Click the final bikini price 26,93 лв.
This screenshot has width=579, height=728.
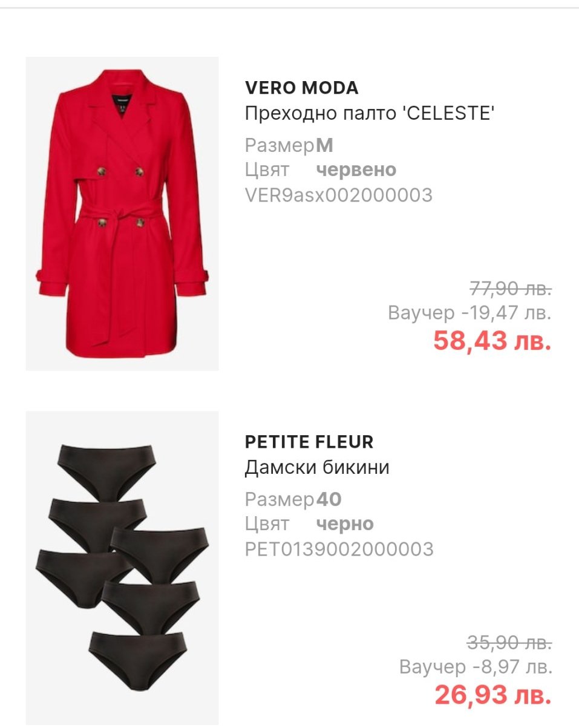493,695
